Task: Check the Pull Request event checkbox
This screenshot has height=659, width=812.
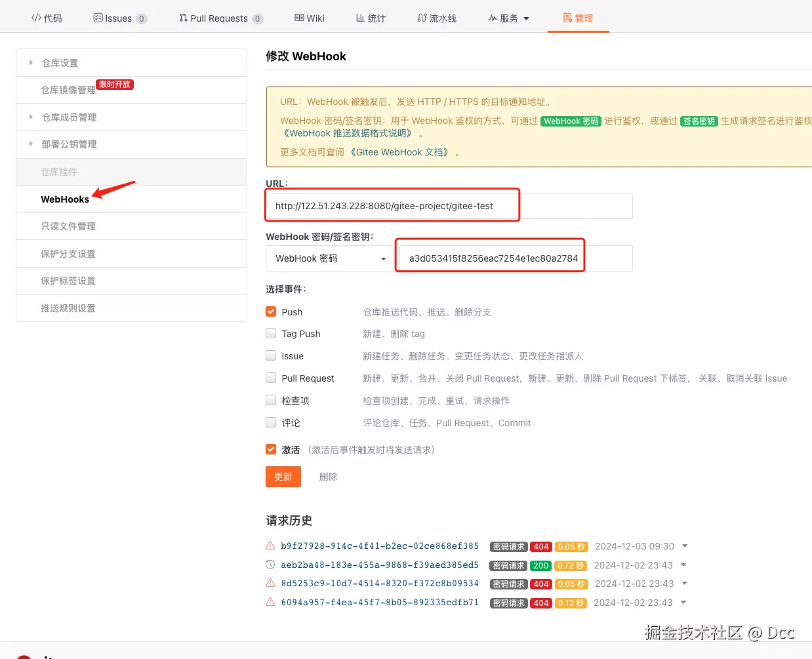Action: click(x=271, y=378)
